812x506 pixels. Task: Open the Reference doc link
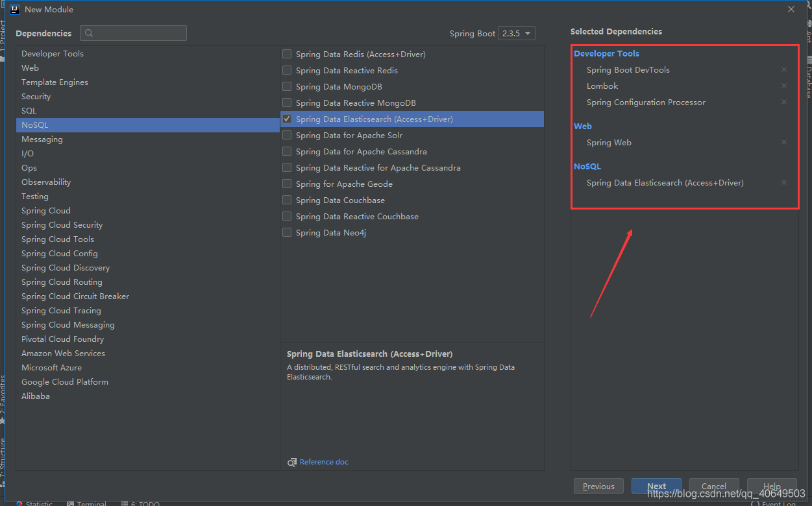pyautogui.click(x=324, y=462)
